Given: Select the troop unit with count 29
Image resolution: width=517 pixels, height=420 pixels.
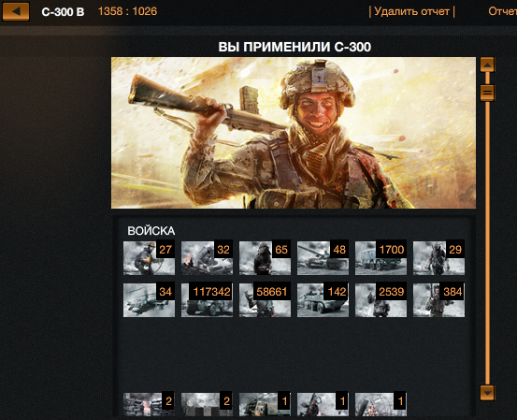Looking at the screenshot, I should (x=438, y=257).
